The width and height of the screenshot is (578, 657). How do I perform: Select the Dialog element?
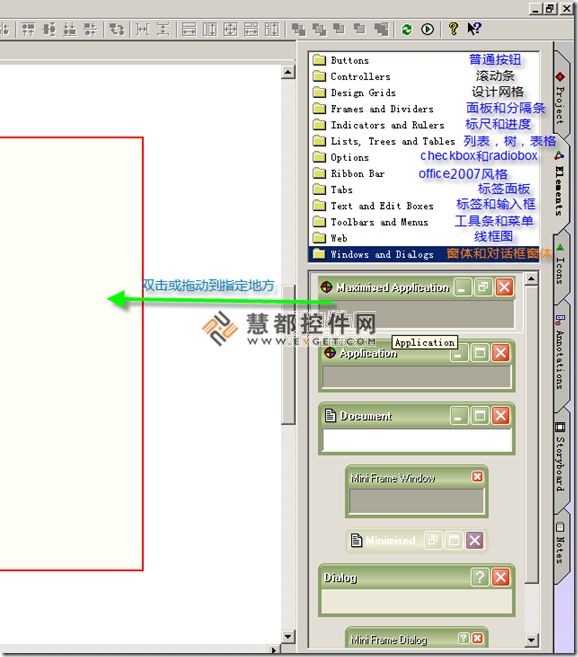[416, 591]
